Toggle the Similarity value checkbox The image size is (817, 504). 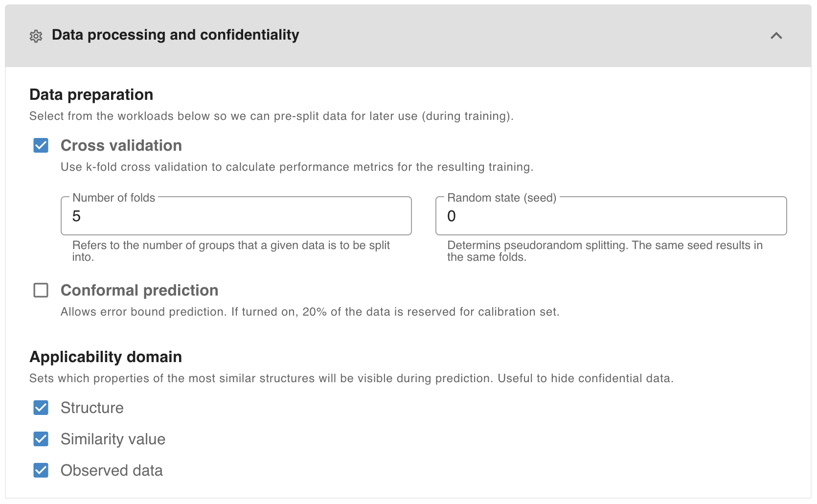click(x=41, y=439)
